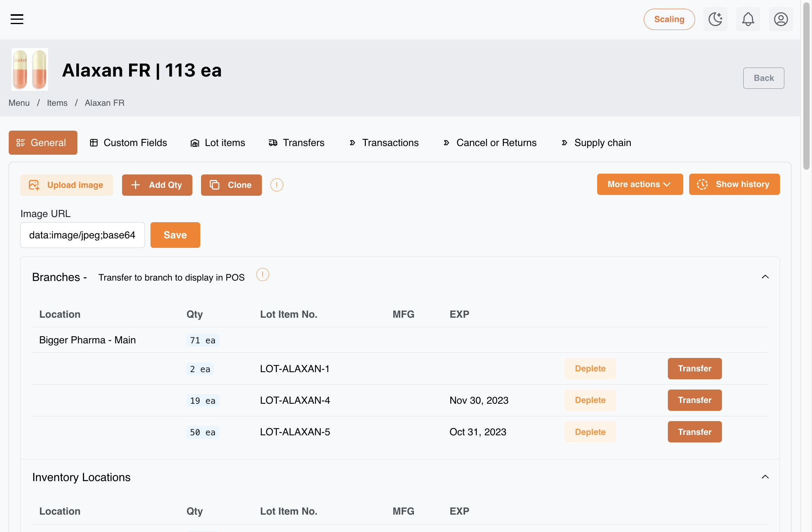Go to Items breadcrumb link
This screenshot has height=532, width=812.
coord(57,103)
